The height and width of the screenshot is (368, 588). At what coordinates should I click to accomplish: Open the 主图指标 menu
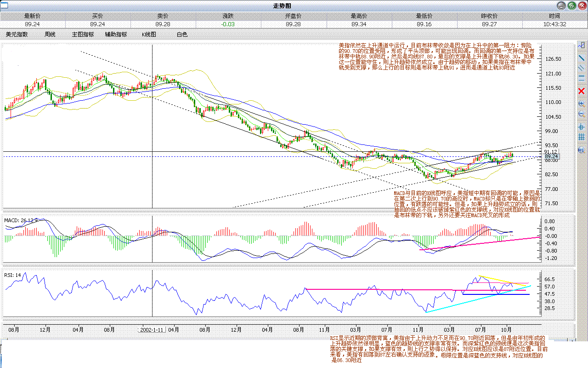[x=83, y=34]
